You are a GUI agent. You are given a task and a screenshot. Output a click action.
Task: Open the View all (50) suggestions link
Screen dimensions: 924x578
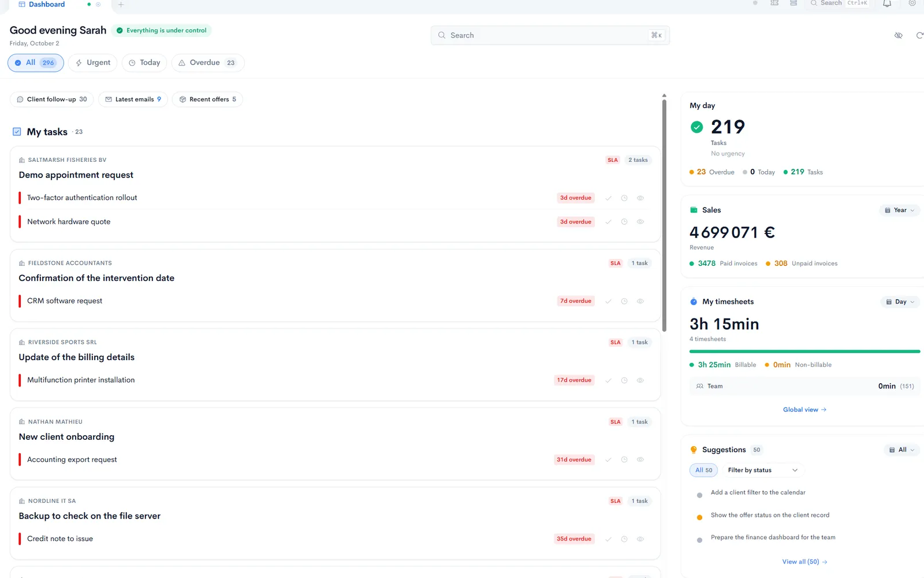tap(804, 562)
